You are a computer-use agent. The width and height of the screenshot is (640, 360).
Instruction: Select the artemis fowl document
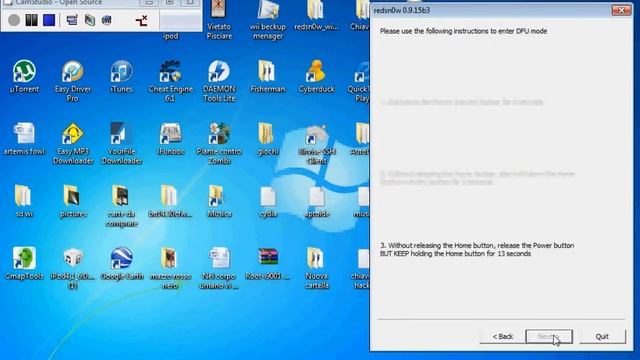[x=24, y=139]
